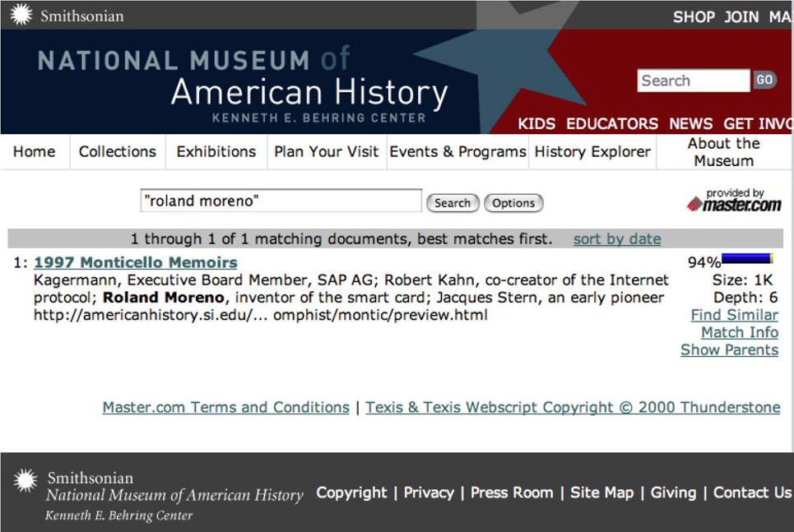Visit the Site Map footer link
Viewport: 794px width, 532px height.
pyautogui.click(x=601, y=493)
